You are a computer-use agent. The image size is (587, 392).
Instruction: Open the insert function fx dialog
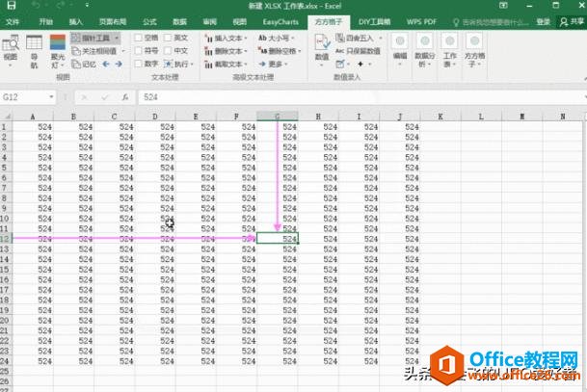[x=125, y=97]
